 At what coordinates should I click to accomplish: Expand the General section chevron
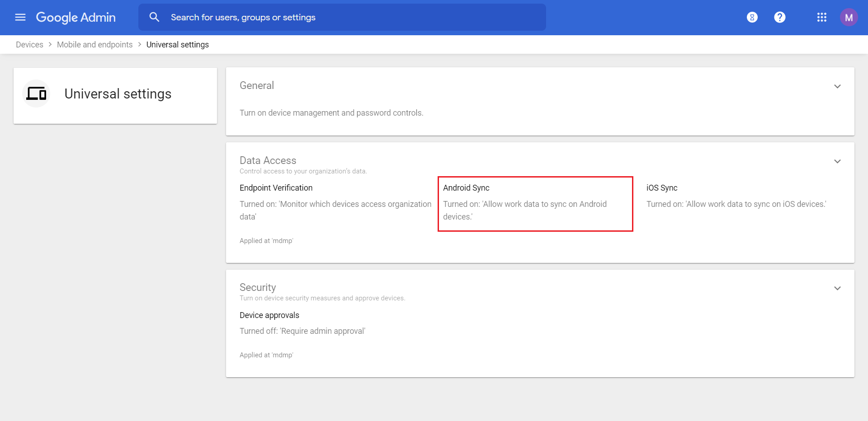point(837,86)
